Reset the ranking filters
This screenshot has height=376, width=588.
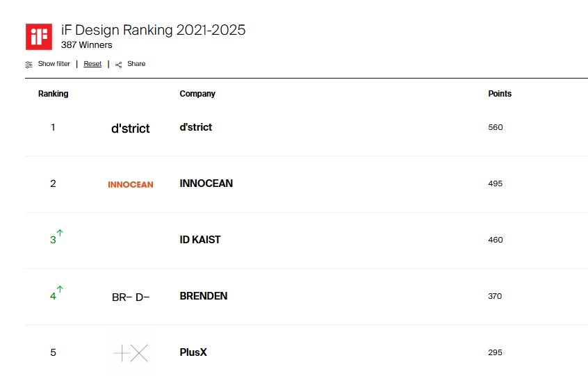92,64
